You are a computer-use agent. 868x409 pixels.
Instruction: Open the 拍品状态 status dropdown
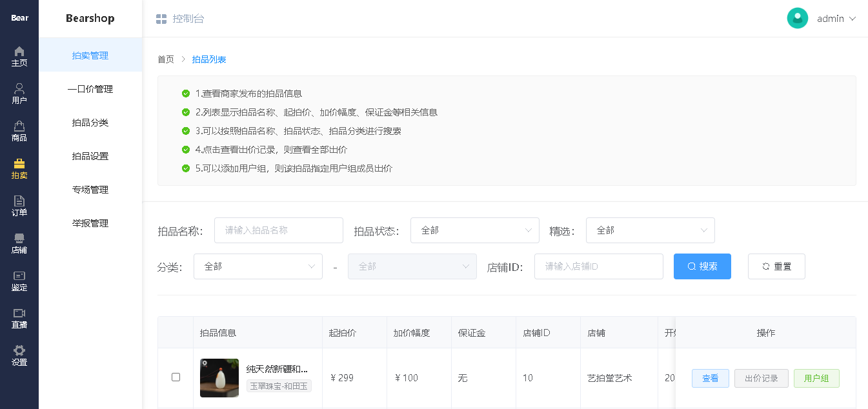(x=475, y=230)
